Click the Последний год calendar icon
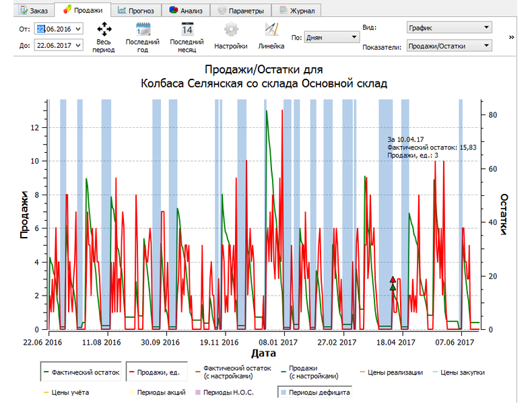Viewport: 532px width, 406px height. (143, 29)
